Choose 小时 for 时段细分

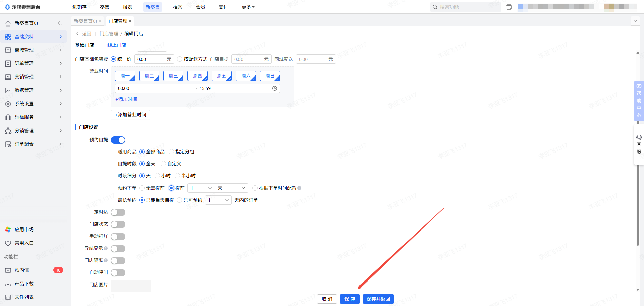pos(157,176)
